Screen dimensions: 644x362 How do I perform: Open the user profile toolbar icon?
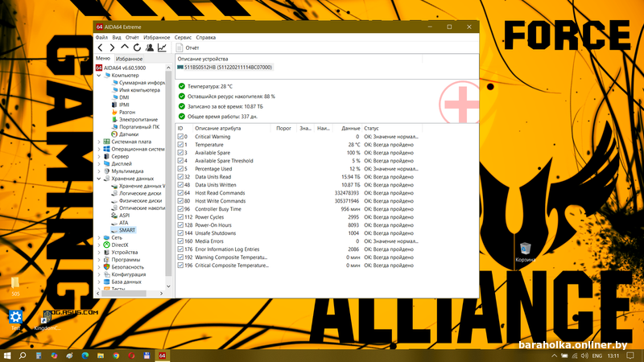point(150,47)
